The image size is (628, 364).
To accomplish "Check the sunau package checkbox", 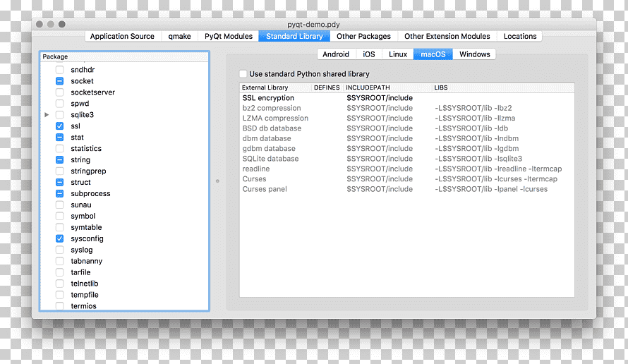I will coord(60,205).
